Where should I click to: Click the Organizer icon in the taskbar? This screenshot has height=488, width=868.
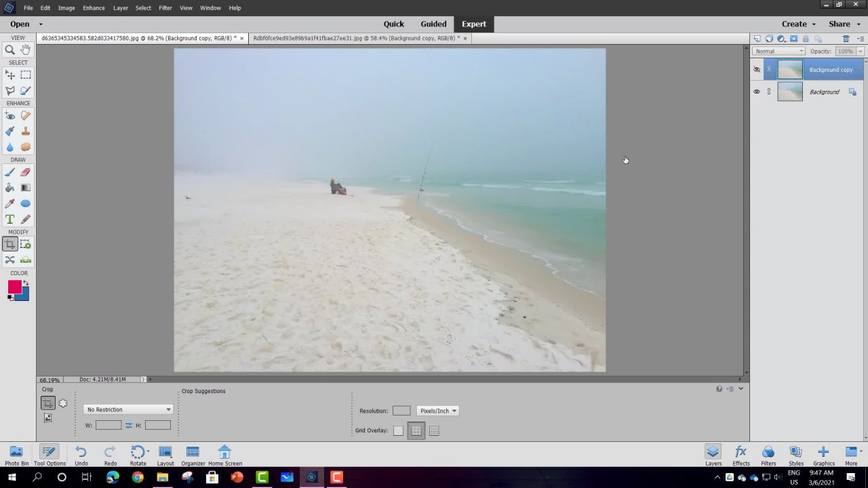pos(193,455)
